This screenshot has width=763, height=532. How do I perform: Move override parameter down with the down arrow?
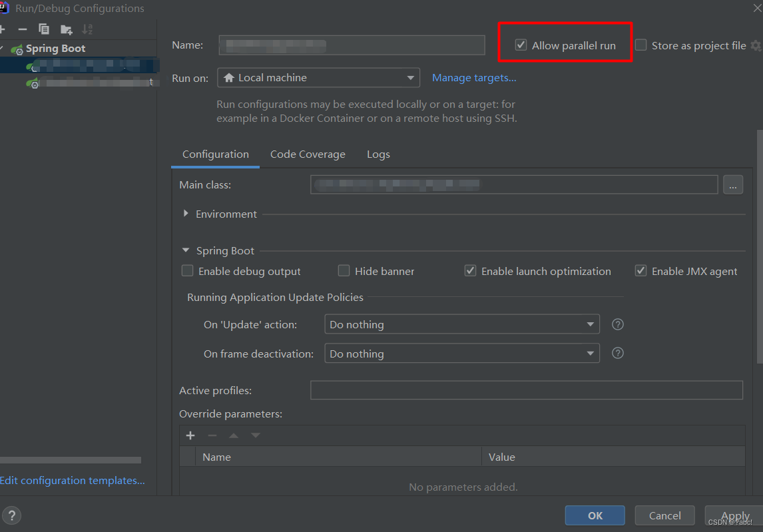(256, 435)
